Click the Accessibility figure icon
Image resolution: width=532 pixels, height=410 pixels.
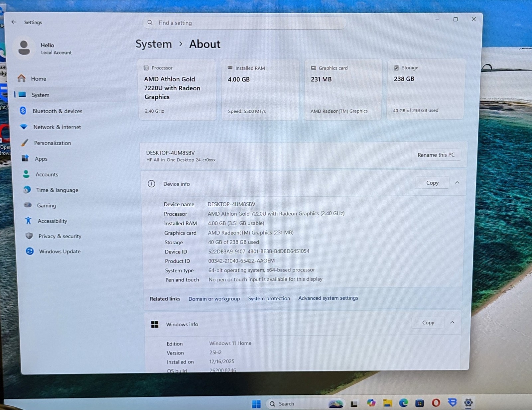click(x=29, y=221)
